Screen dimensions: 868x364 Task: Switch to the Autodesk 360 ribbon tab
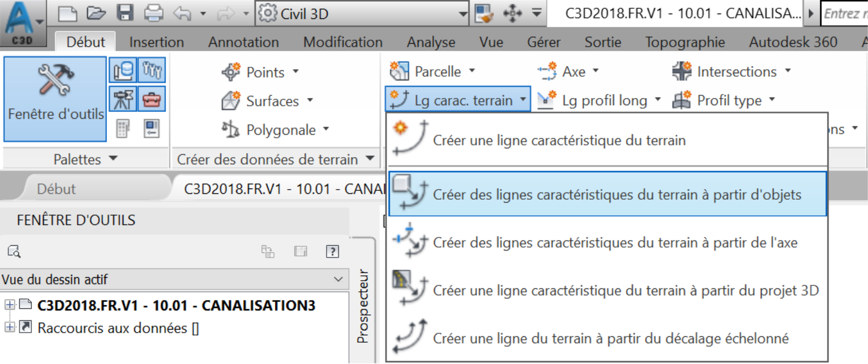pos(793,42)
